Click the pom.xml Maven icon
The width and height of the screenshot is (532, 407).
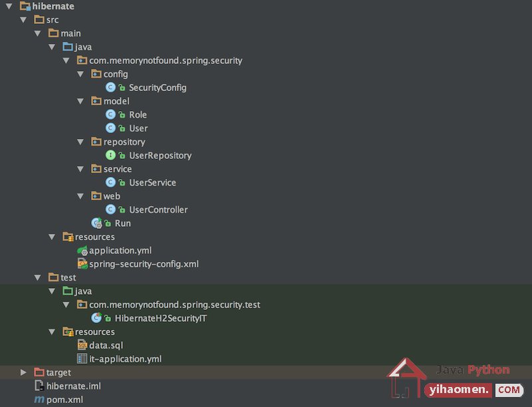coord(39,400)
